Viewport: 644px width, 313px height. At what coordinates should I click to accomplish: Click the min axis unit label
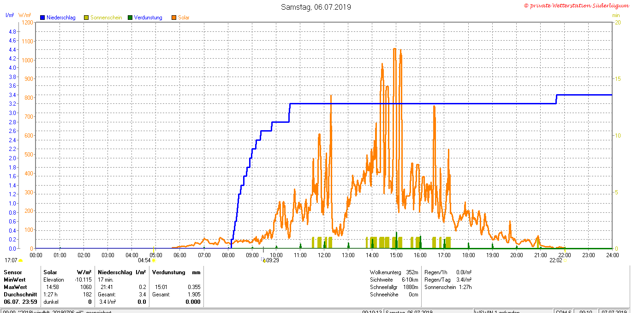pos(616,15)
